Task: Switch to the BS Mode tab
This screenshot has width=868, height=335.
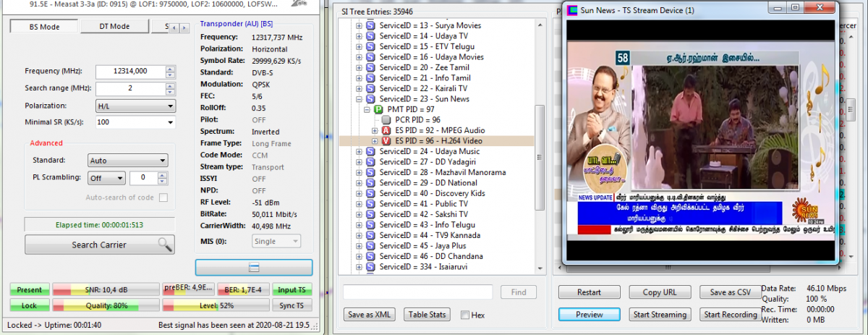Action: click(x=44, y=27)
